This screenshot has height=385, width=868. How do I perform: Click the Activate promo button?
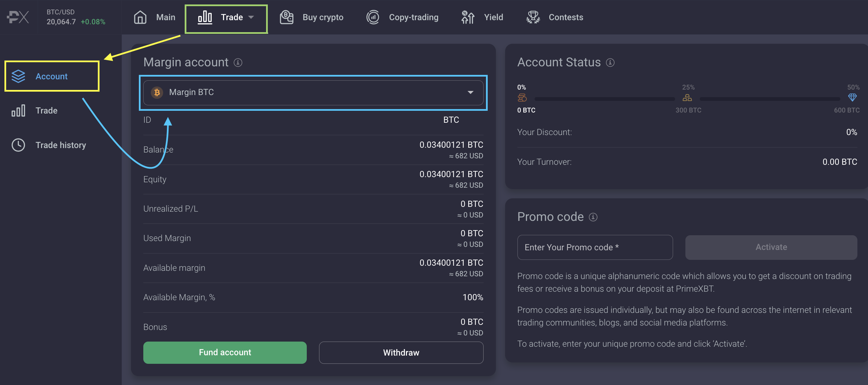[771, 247]
